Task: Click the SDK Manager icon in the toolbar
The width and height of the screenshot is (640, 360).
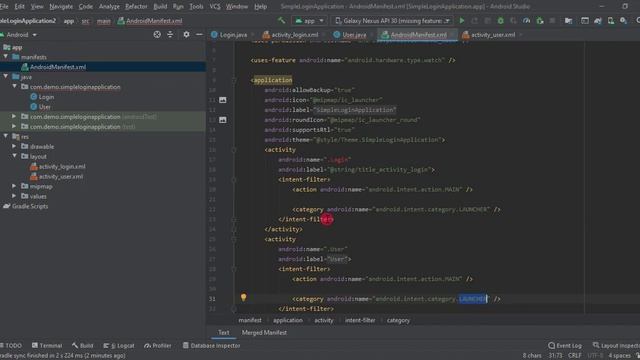Action: click(623, 20)
